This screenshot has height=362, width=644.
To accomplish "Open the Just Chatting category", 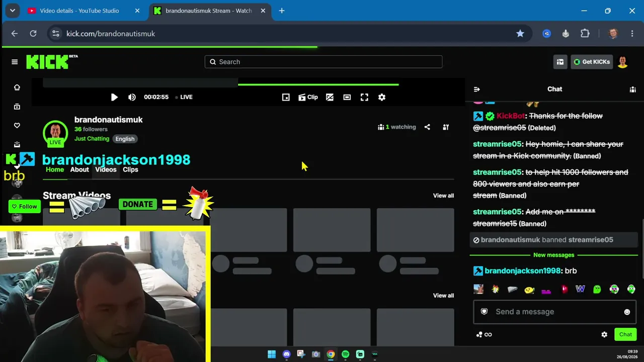I will point(92,139).
